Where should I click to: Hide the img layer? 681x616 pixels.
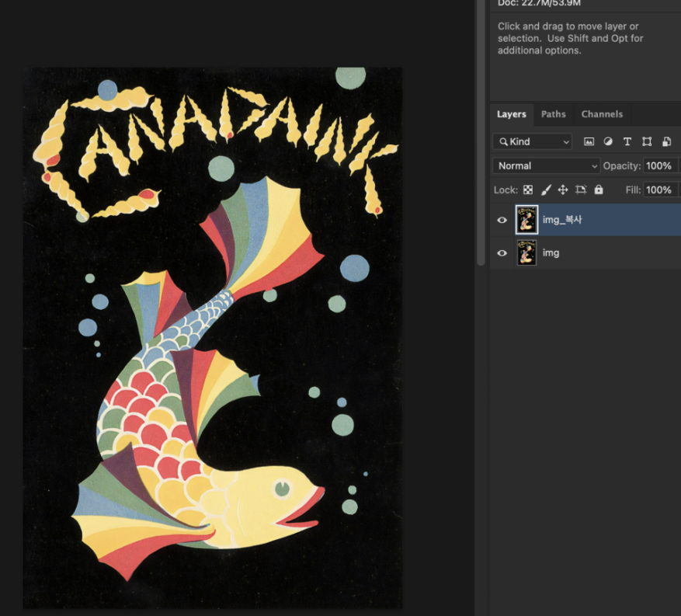pos(502,252)
